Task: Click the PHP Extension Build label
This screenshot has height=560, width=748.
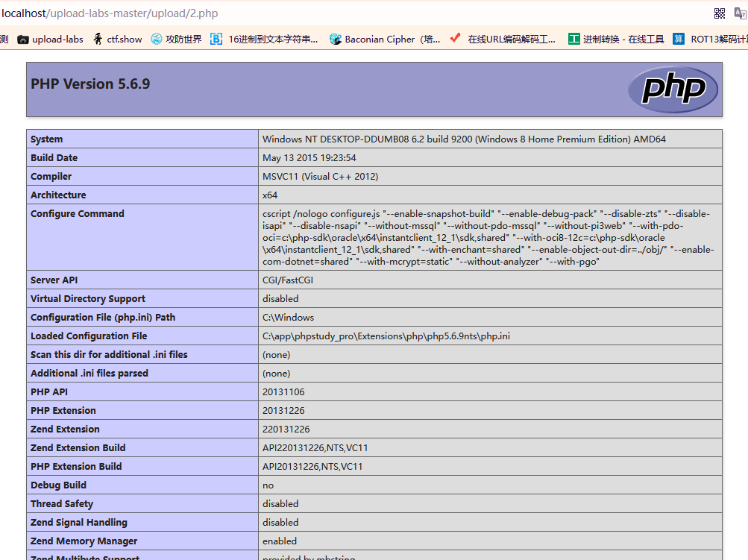Action: (x=76, y=466)
